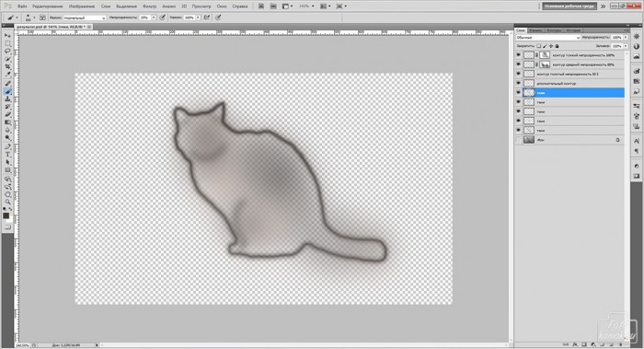Select the 3D Object Rotate tool
The height and width of the screenshot is (349, 644).
point(7,179)
